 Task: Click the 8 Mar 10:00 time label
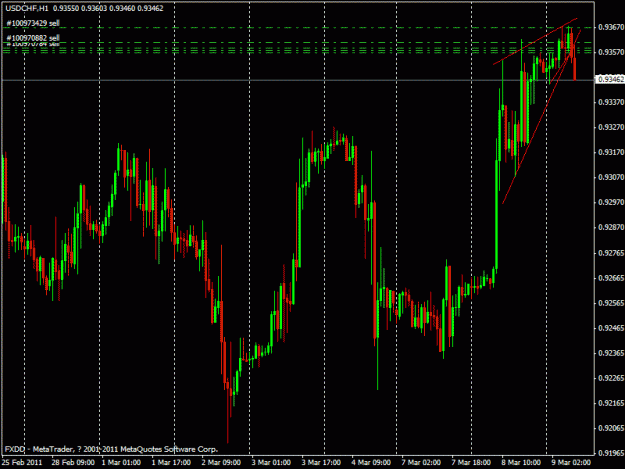pos(521,463)
